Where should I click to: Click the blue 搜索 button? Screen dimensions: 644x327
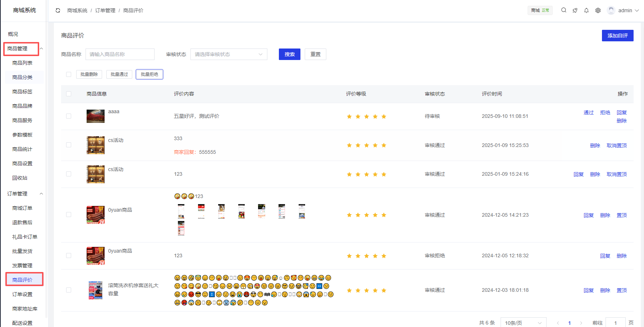[289, 54]
